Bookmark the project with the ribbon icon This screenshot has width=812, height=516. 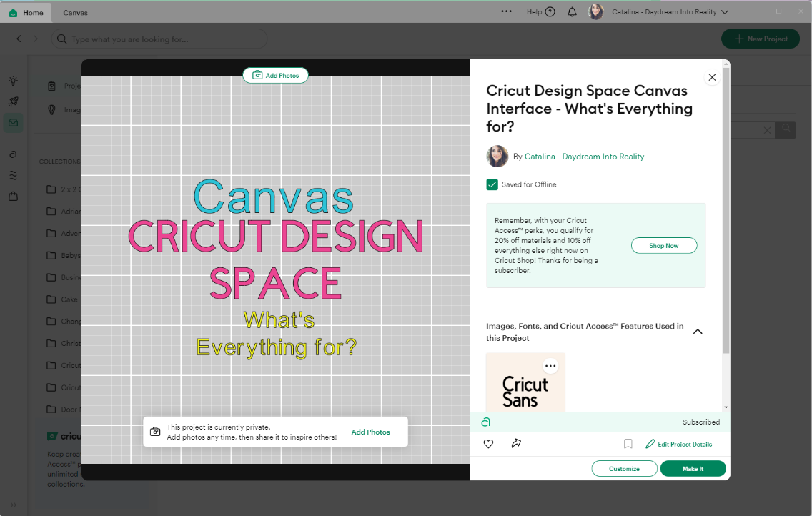click(628, 444)
